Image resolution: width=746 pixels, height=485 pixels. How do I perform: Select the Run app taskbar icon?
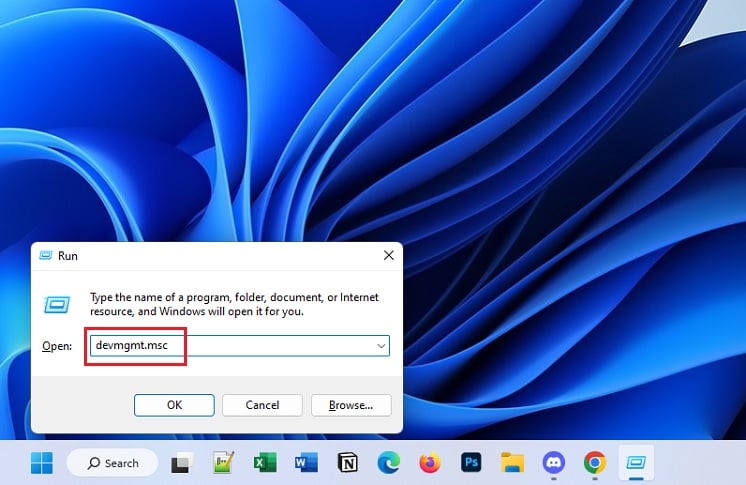tap(636, 463)
